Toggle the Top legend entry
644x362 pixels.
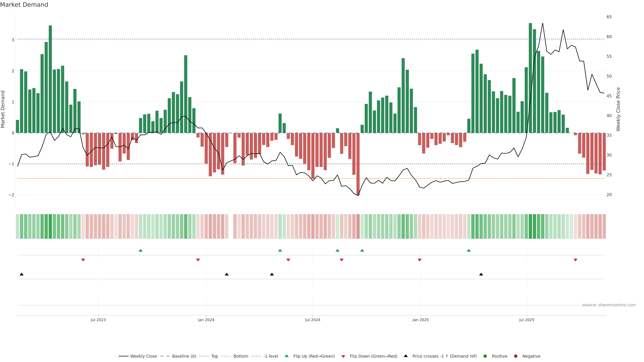pyautogui.click(x=214, y=356)
